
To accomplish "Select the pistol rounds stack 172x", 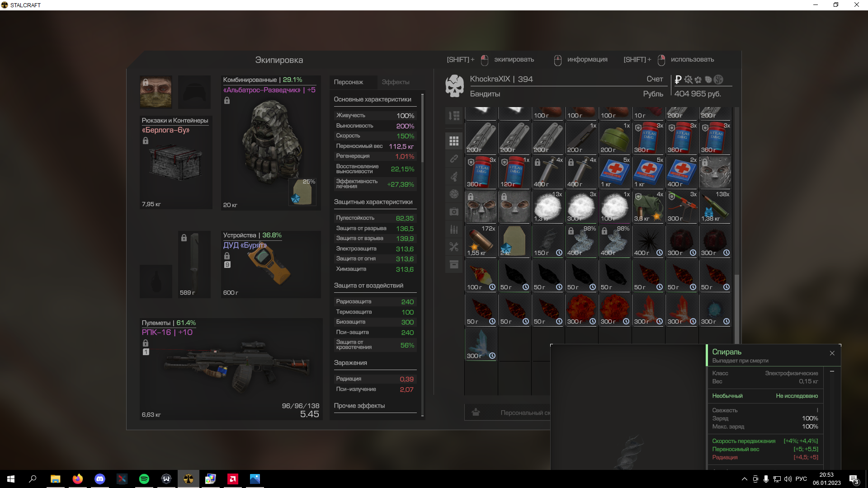I will point(481,241).
